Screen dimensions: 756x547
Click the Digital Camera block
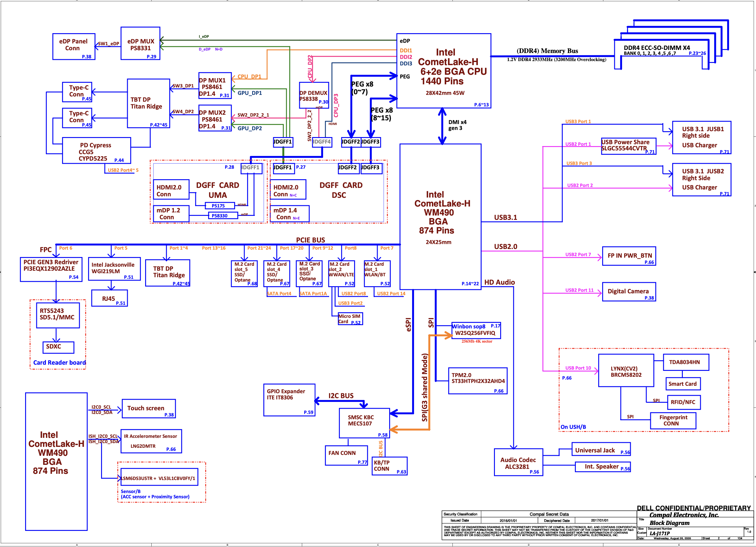tap(629, 292)
